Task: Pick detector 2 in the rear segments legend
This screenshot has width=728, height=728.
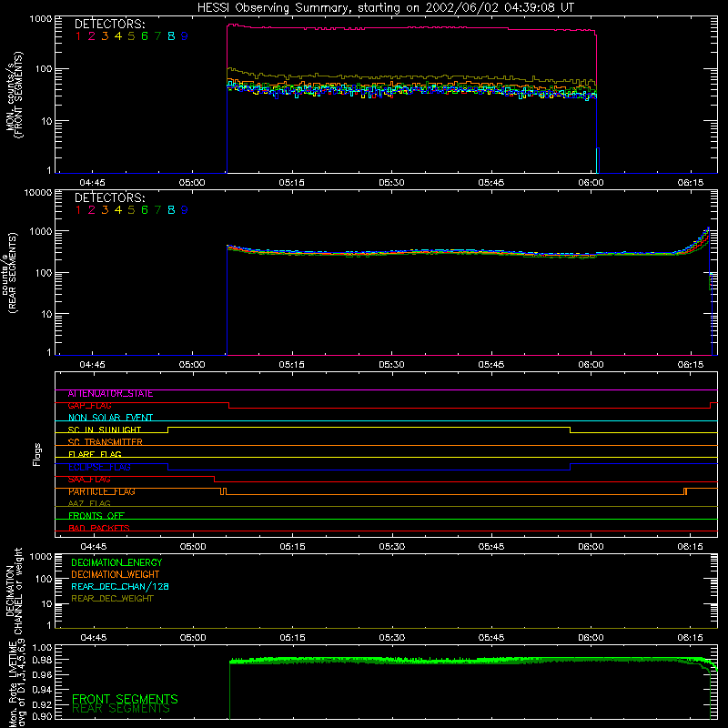Action: pos(92,210)
